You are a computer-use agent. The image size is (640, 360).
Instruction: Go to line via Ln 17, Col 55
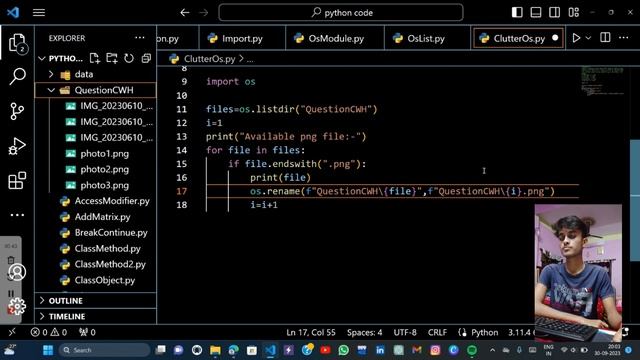pos(311,332)
